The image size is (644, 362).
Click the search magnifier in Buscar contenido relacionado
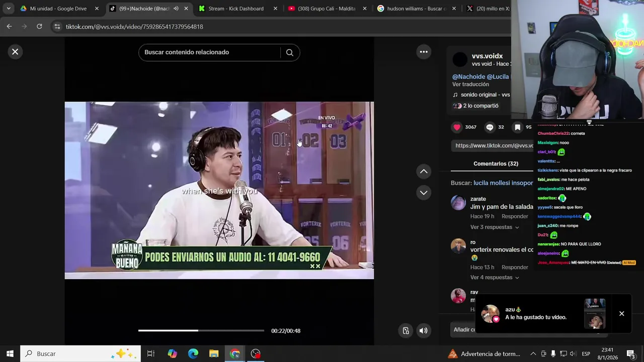click(289, 52)
